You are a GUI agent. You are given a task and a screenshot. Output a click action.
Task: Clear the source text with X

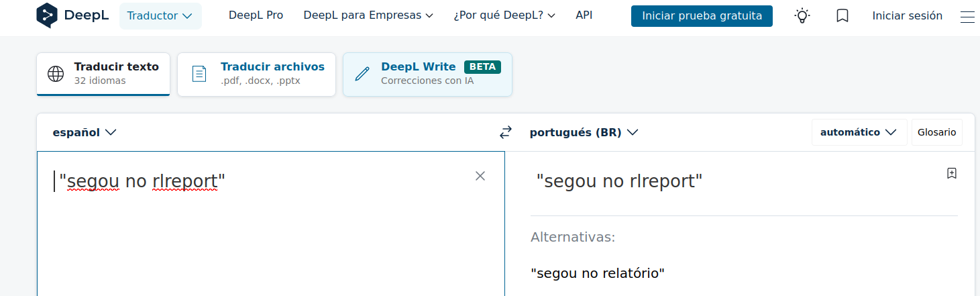tap(480, 176)
